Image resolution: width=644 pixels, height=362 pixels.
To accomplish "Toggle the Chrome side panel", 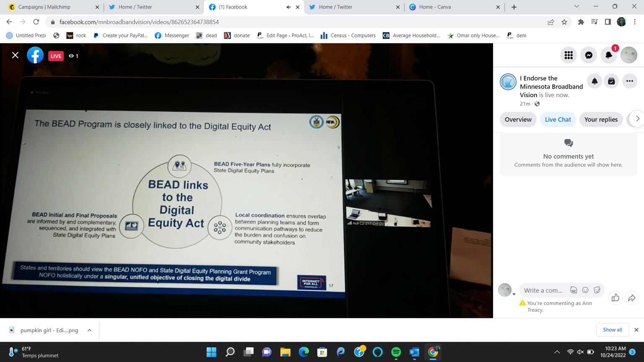I will [x=608, y=22].
